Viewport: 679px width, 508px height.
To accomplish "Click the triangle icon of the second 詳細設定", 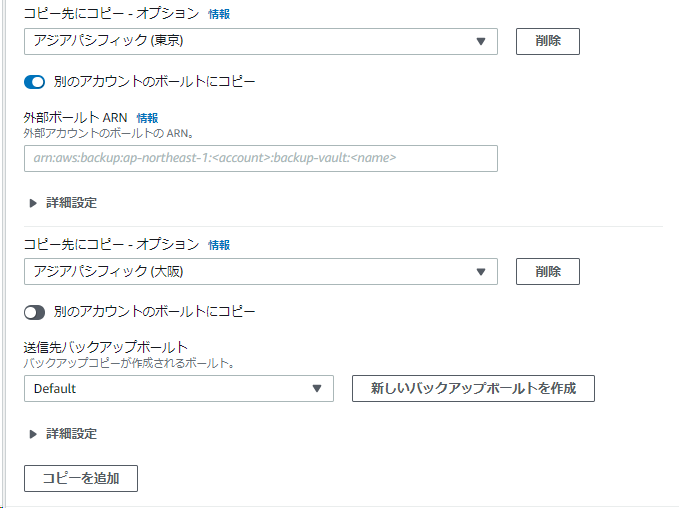I will point(33,434).
